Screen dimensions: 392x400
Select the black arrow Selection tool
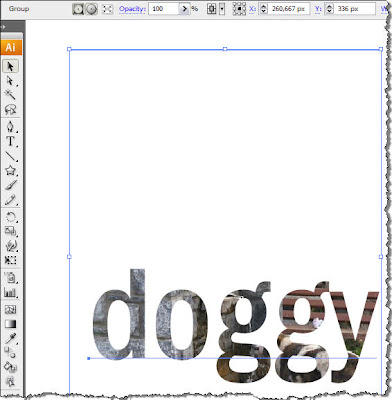[10, 66]
